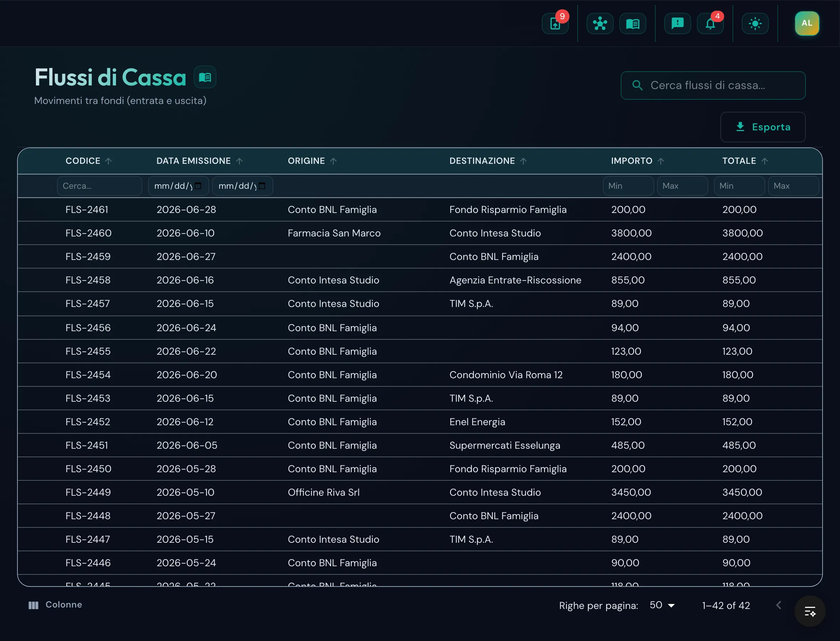The width and height of the screenshot is (840, 641).
Task: Open the upload document icon with badge 9
Action: point(555,24)
